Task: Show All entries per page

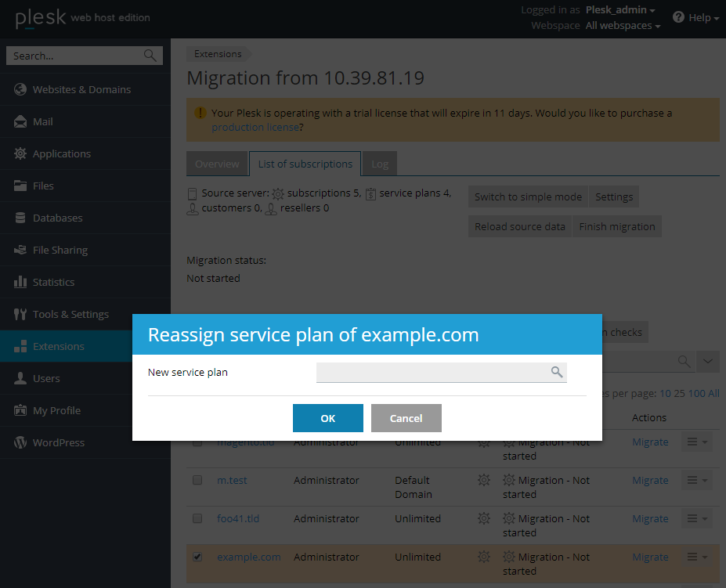Action: (714, 394)
